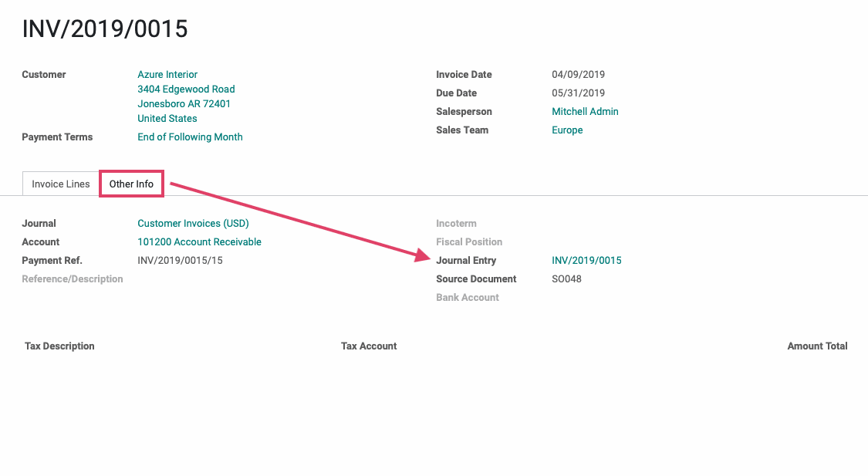Click the Tax Account column header

(369, 346)
